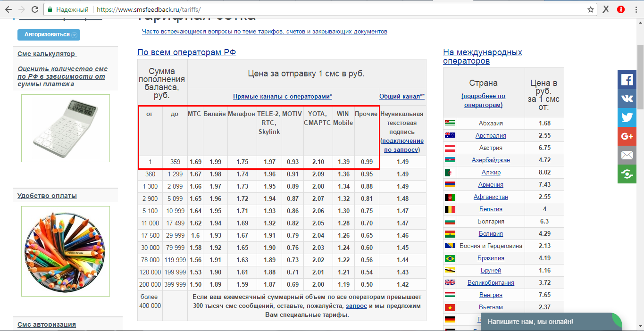Open Боливия country link
The height and width of the screenshot is (331, 644).
click(491, 233)
